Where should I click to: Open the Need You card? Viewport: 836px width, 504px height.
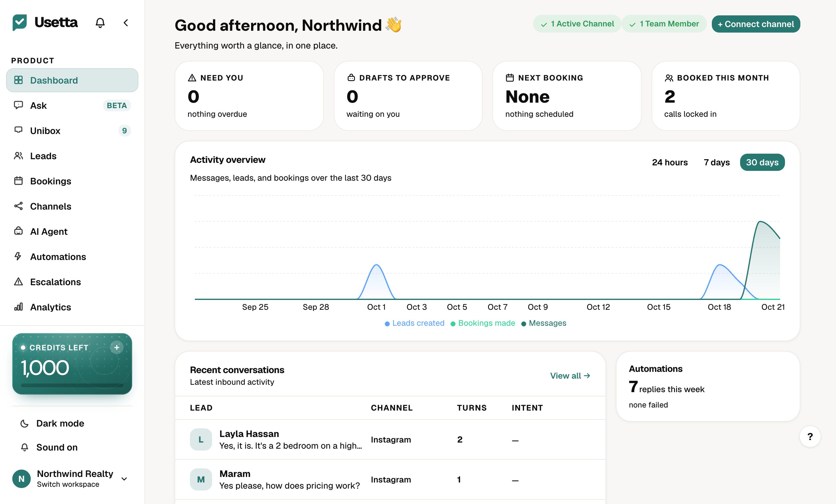coord(249,96)
